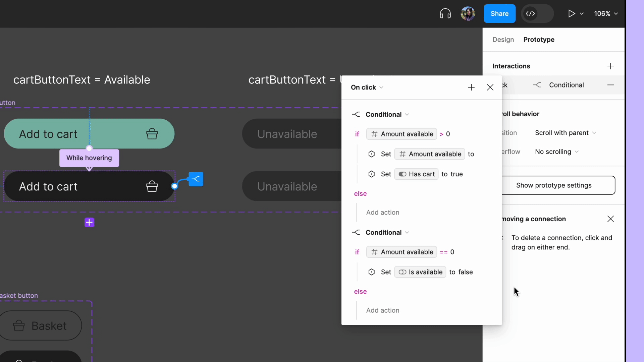This screenshot has height=362, width=644.
Task: Click Add action under the first else
Action: click(x=383, y=213)
